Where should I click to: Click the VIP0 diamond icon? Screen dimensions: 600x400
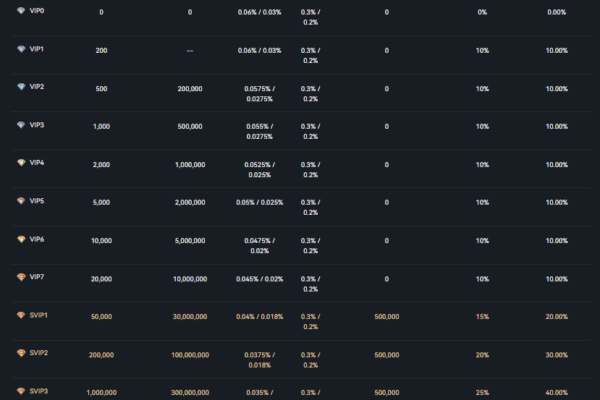(x=21, y=11)
